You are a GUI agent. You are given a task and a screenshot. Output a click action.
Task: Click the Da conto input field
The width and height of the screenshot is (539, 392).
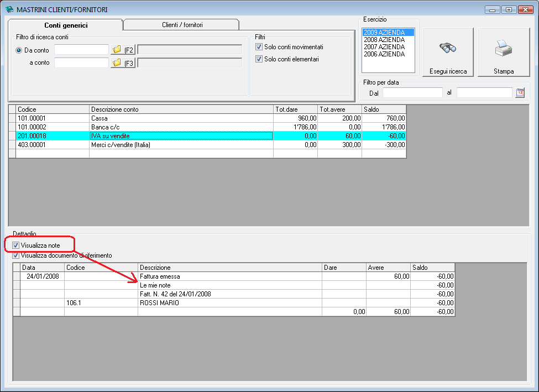click(81, 50)
